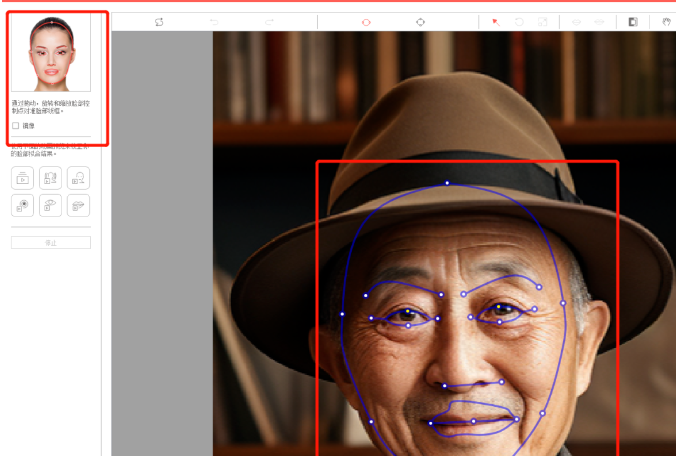Play the full face tutorial video button
This screenshot has height=456, width=676.
23,178
